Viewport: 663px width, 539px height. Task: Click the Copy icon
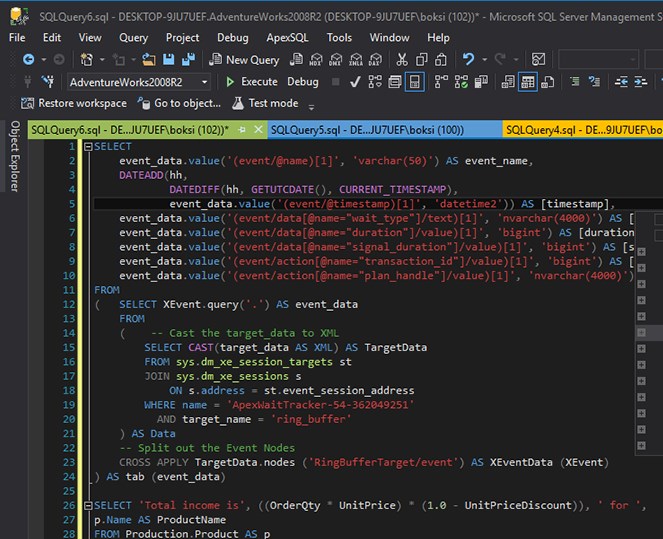(x=422, y=60)
